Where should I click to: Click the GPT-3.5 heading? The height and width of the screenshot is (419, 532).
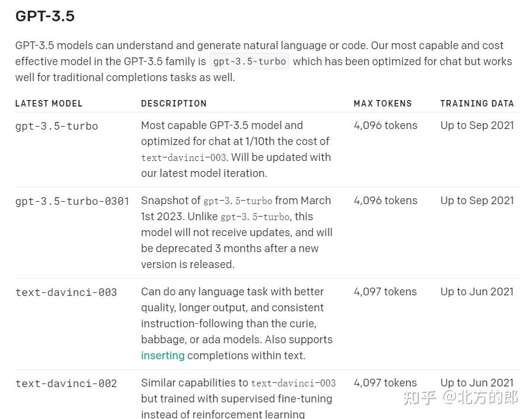point(45,16)
